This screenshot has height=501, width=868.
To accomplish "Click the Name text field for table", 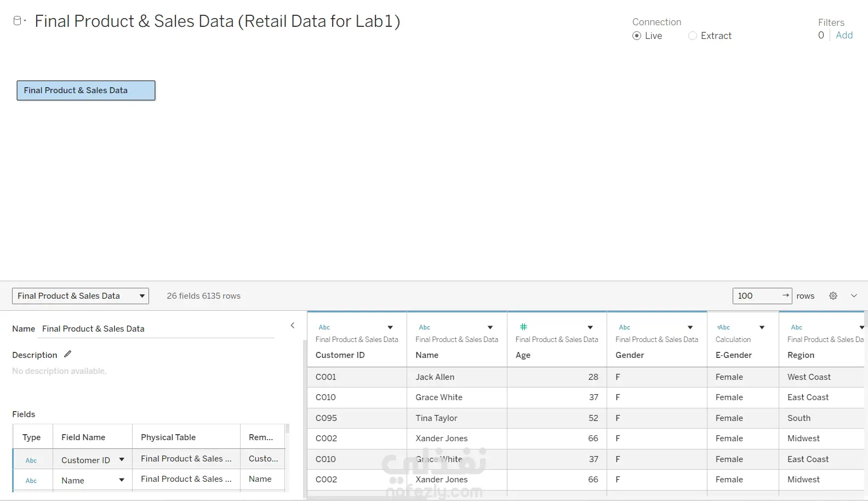I will pos(158,329).
